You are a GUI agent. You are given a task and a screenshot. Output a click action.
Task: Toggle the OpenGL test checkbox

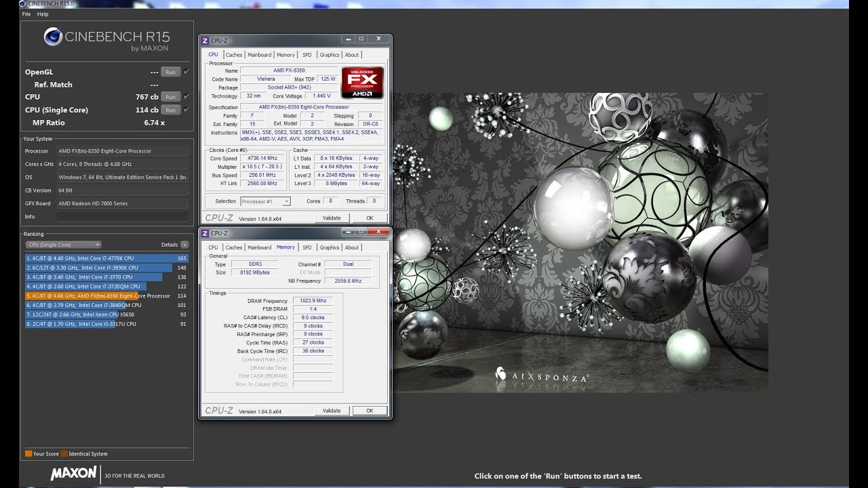(x=186, y=71)
